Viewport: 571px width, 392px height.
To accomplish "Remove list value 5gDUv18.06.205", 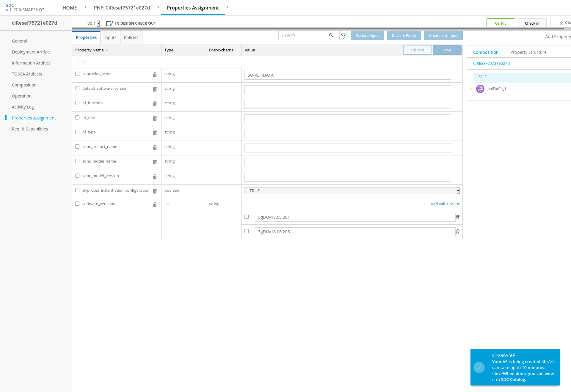I will pyautogui.click(x=458, y=232).
